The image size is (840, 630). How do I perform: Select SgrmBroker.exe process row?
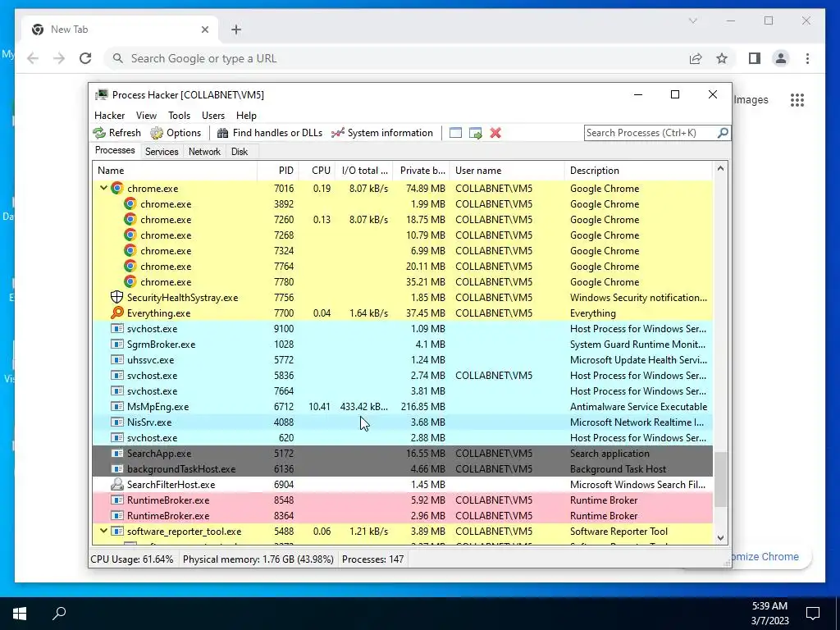[403, 344]
